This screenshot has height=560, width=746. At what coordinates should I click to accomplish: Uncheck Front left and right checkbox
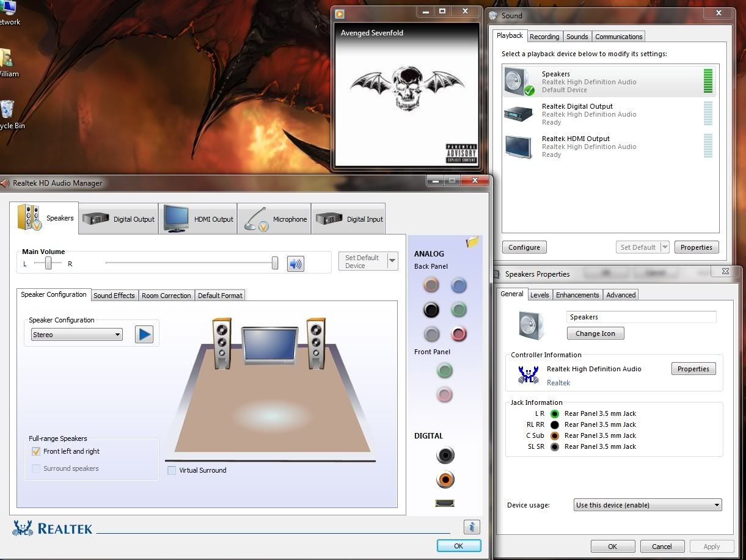point(36,451)
